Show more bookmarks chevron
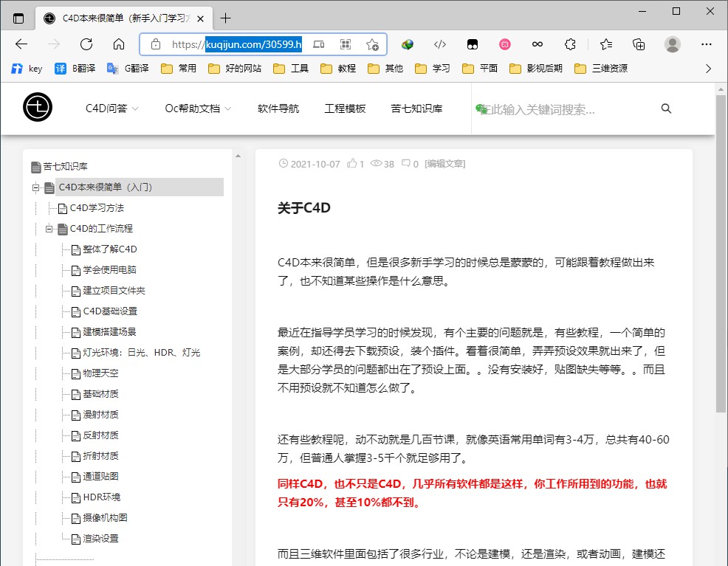The width and height of the screenshot is (728, 566). tap(708, 69)
